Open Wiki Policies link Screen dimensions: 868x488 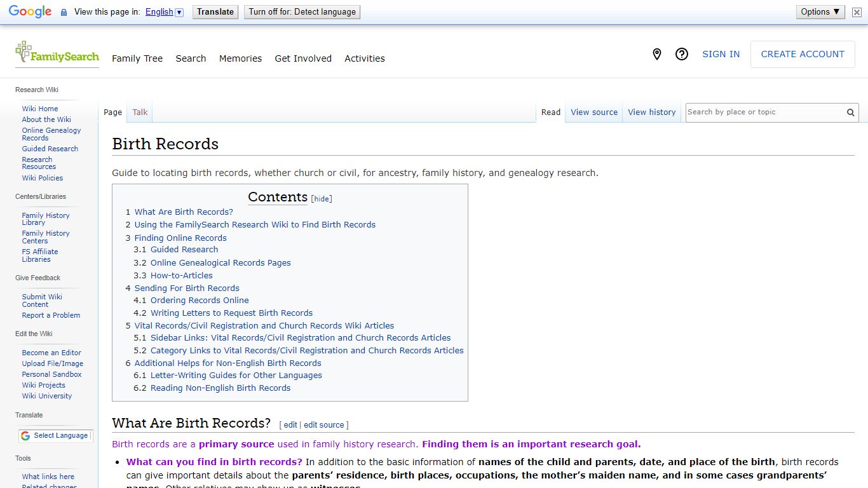[43, 178]
